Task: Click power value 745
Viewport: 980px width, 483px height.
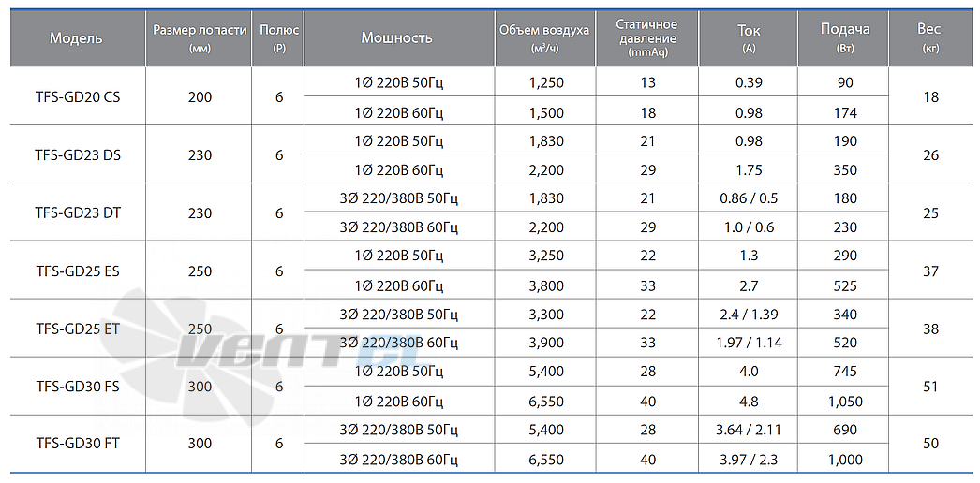Action: click(x=845, y=372)
